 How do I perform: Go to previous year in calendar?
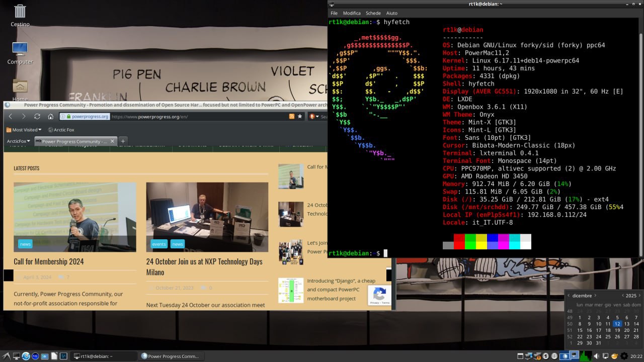tap(622, 296)
